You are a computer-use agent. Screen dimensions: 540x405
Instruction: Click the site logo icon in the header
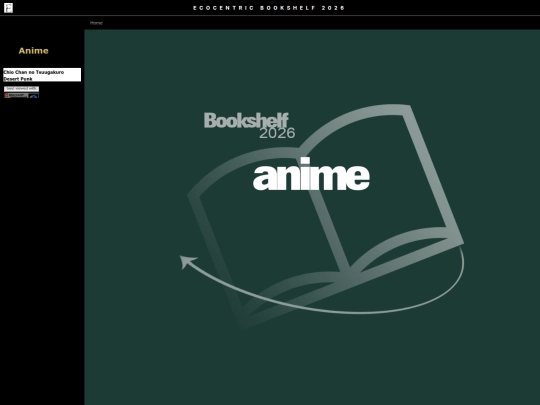pyautogui.click(x=8, y=8)
